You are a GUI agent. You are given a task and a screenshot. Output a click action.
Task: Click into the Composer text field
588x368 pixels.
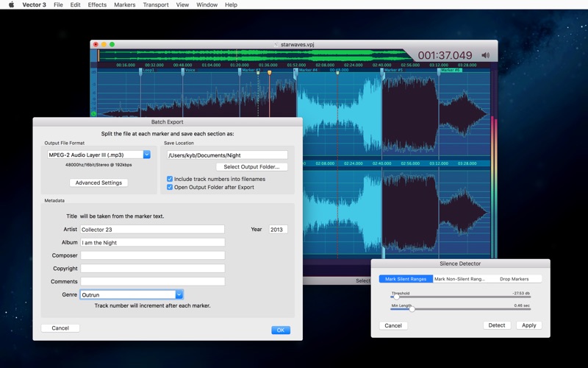(152, 255)
